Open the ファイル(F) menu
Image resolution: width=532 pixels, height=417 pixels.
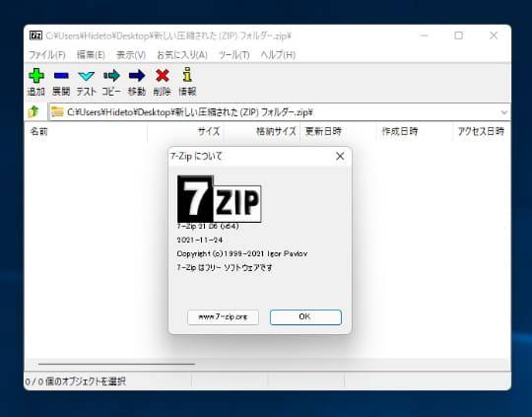(47, 54)
